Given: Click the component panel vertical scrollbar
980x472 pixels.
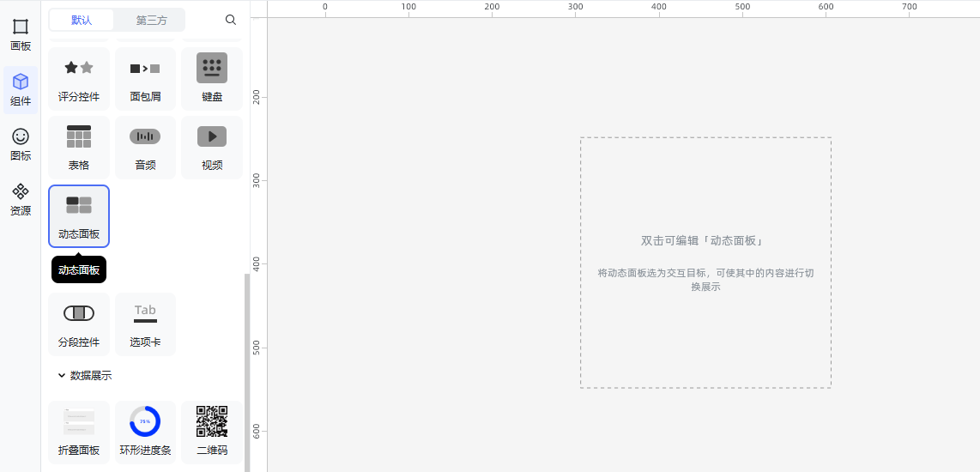Looking at the screenshot, I should point(247,369).
